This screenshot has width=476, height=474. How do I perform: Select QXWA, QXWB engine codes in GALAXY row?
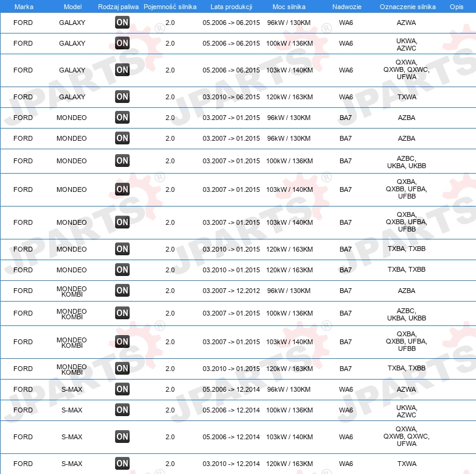pyautogui.click(x=407, y=69)
